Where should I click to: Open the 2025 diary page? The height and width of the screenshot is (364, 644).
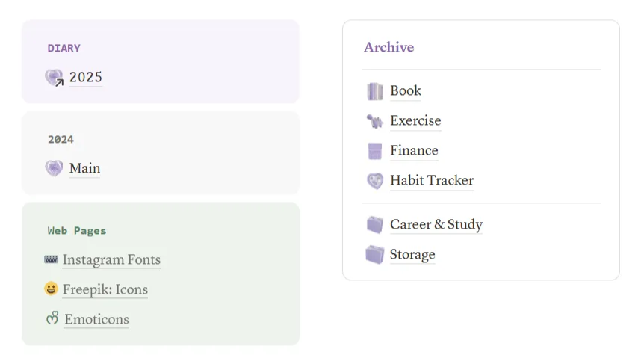point(85,77)
